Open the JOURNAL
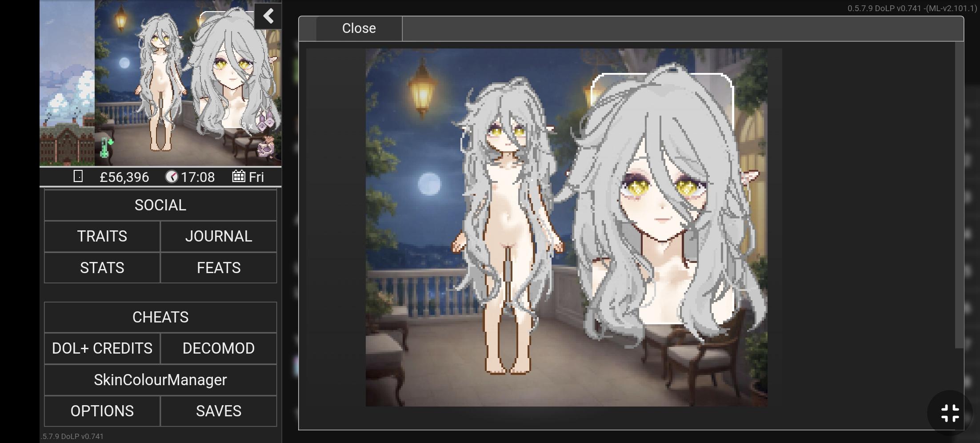Screen dimensions: 980x443 [218, 236]
